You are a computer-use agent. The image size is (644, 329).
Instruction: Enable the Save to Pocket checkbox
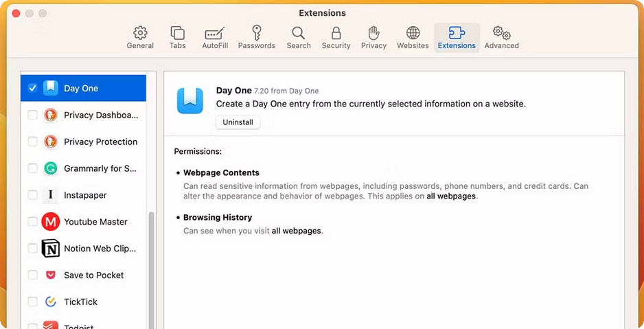click(x=32, y=275)
